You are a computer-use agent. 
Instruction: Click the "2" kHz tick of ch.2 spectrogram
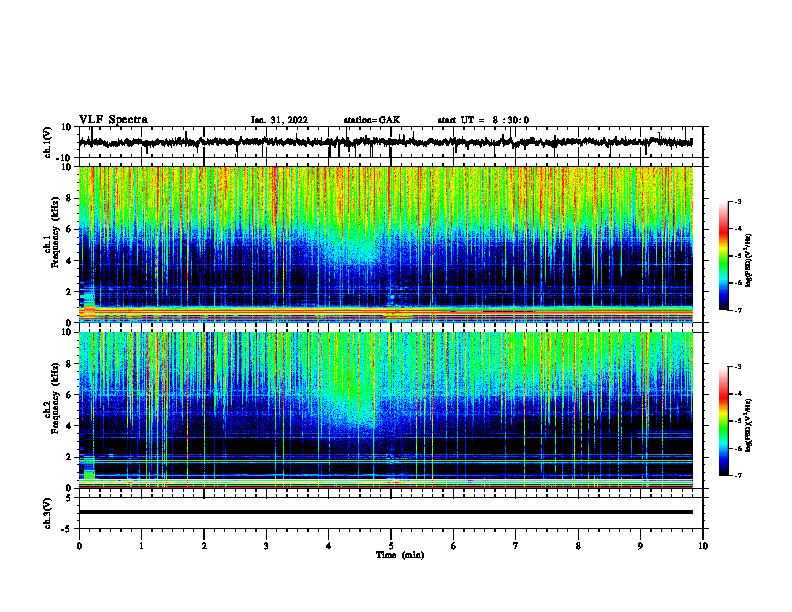69,457
